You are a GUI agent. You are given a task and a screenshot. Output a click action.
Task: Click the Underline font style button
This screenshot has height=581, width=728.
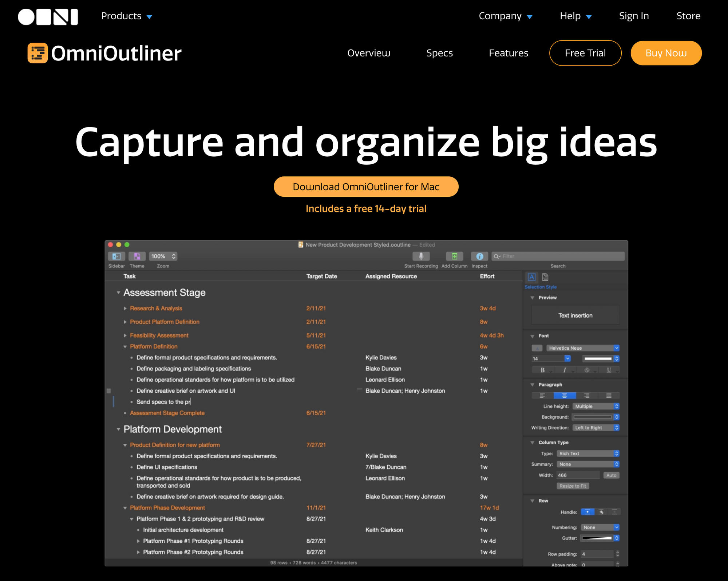(x=609, y=370)
